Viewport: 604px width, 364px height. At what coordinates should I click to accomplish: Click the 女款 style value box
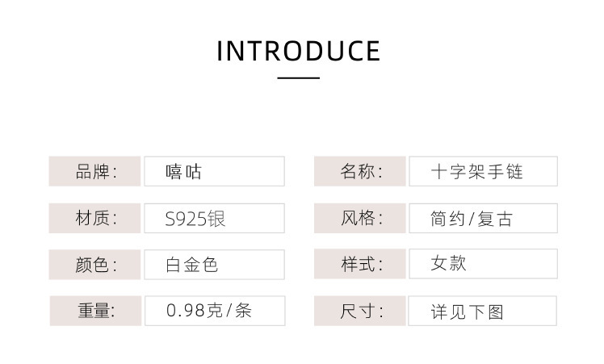482,265
